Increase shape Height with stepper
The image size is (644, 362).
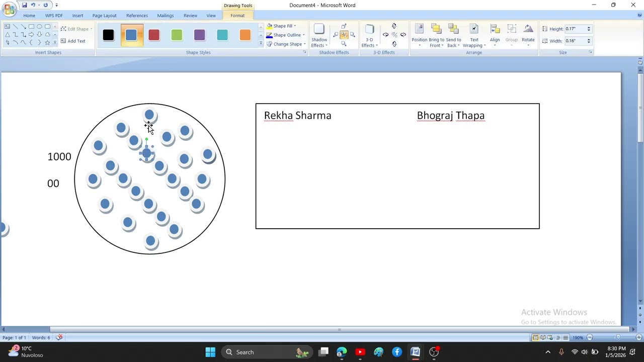pos(589,27)
